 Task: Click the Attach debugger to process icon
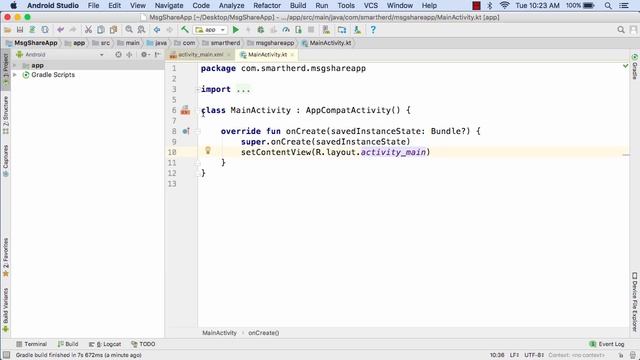[x=298, y=30]
